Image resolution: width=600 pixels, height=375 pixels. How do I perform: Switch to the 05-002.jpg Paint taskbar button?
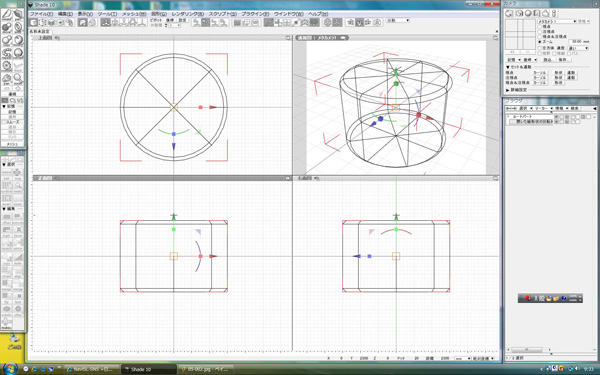pos(206,369)
